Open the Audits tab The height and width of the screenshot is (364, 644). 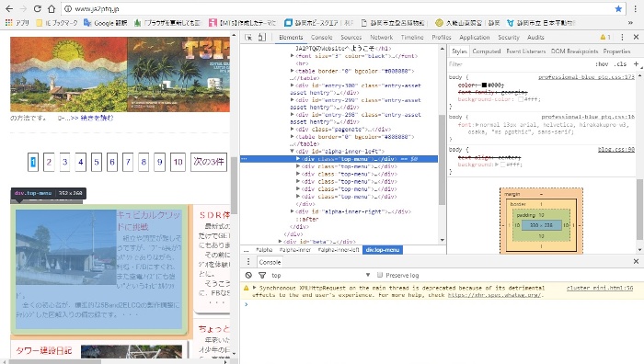(x=535, y=38)
